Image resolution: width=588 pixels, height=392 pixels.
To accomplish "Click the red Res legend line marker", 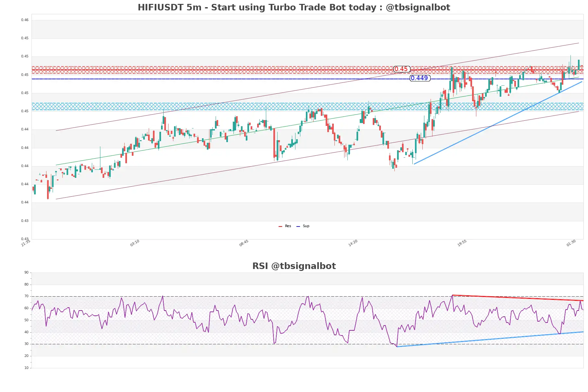I will tap(280, 226).
